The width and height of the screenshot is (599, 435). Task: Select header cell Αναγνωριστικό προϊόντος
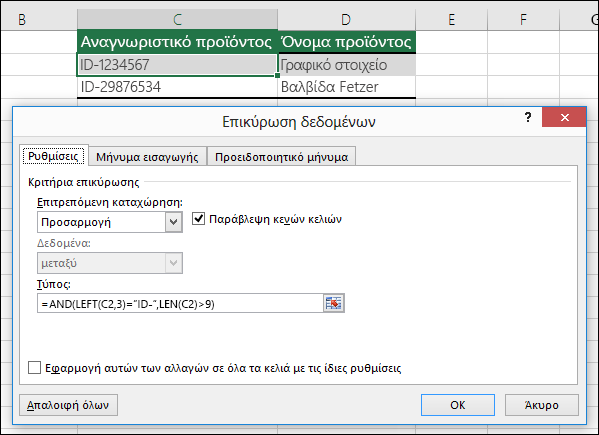[177, 42]
